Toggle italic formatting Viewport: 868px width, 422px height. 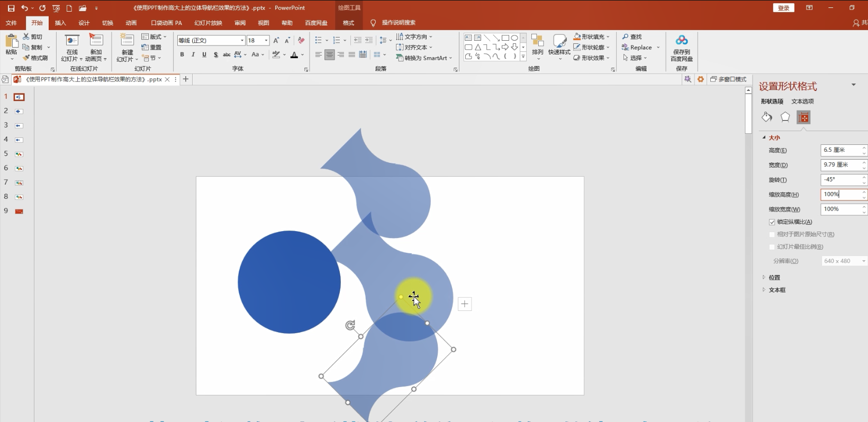[193, 54]
